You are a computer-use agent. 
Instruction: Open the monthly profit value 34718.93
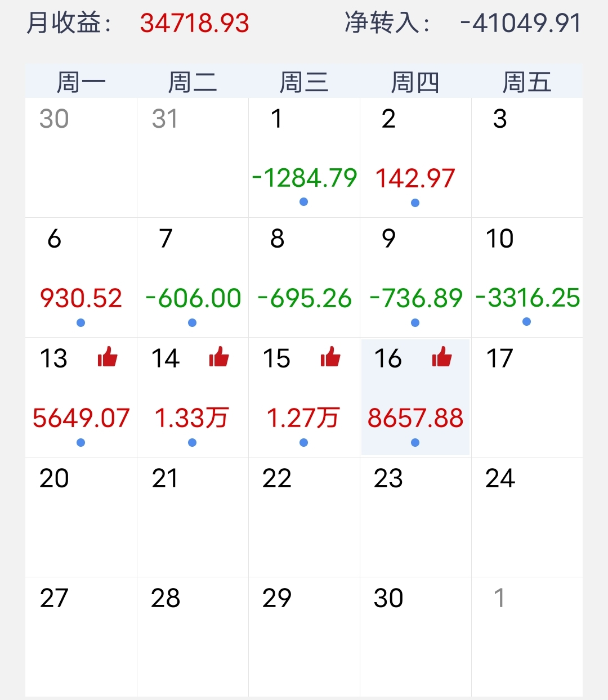point(194,23)
